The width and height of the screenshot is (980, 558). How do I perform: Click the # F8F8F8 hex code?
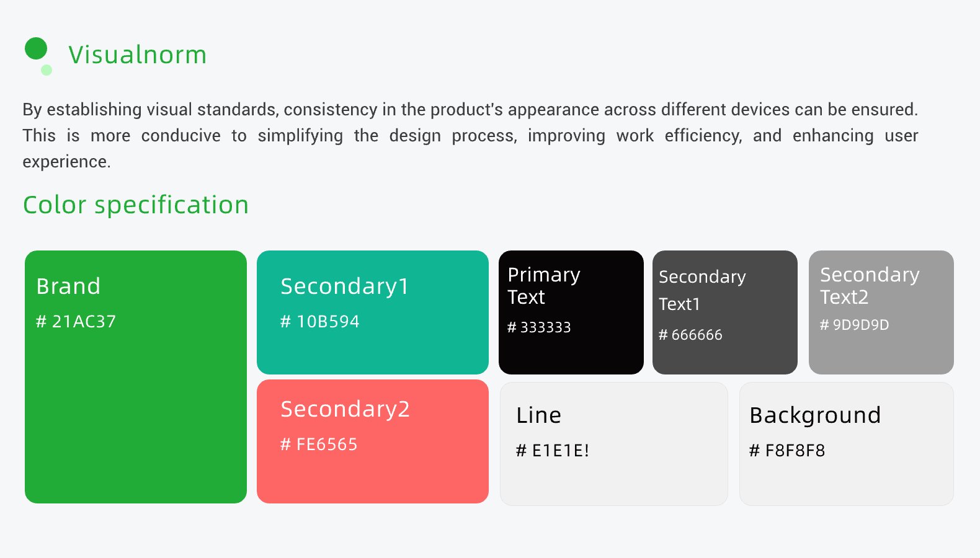pyautogui.click(x=787, y=451)
